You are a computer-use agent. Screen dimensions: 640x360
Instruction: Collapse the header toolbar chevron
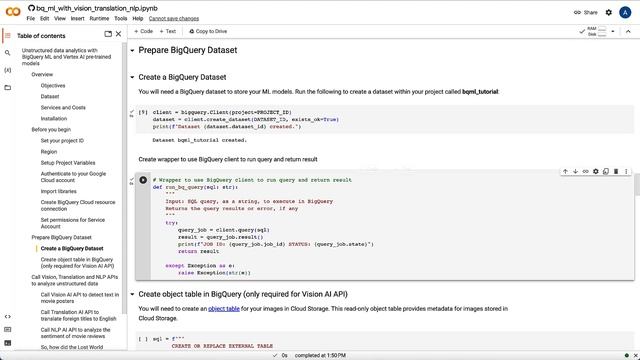pos(628,31)
